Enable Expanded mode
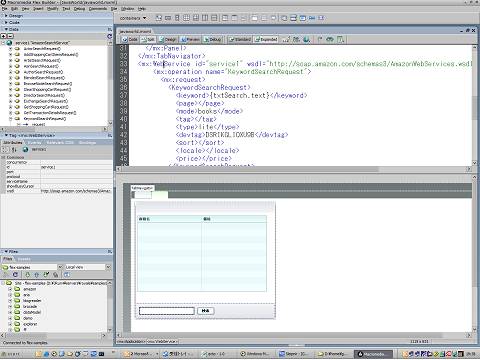The height and width of the screenshot is (360, 480). [x=266, y=40]
